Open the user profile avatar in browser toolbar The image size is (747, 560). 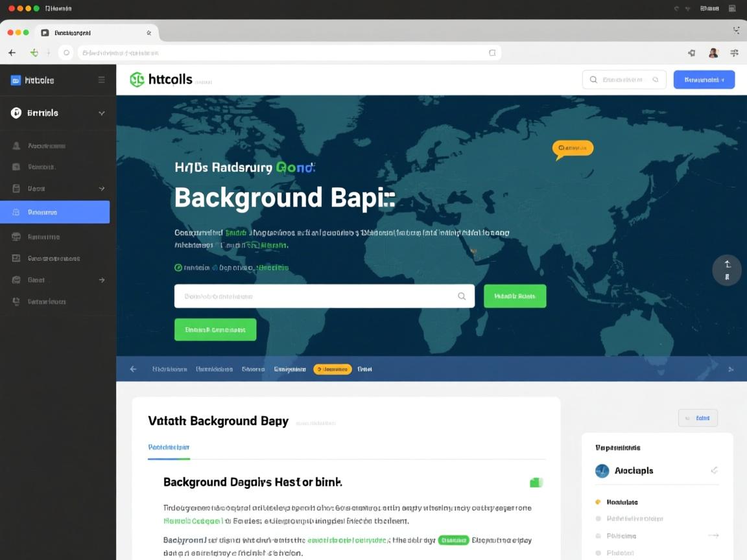tap(713, 53)
